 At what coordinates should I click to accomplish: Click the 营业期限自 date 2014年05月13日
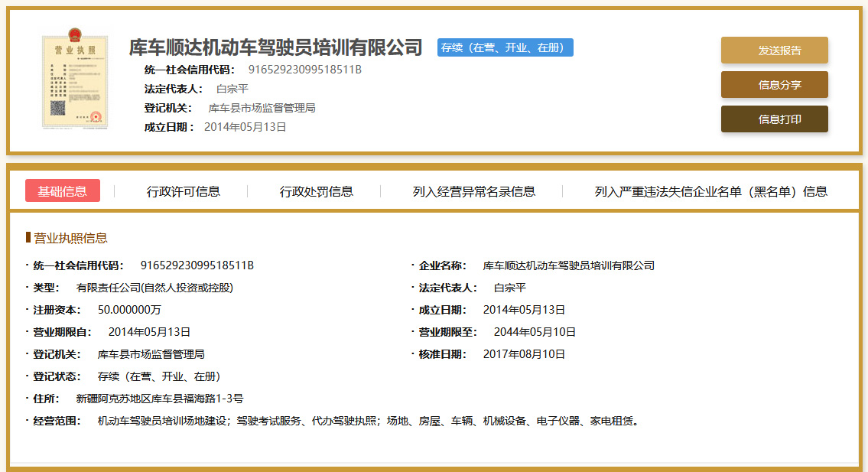pos(149,332)
